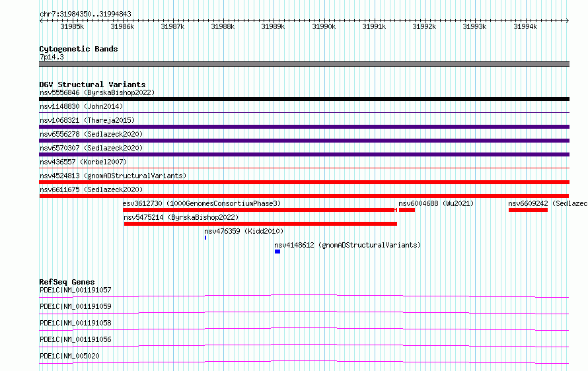Click the DGV Structural Variants track title

click(x=92, y=84)
